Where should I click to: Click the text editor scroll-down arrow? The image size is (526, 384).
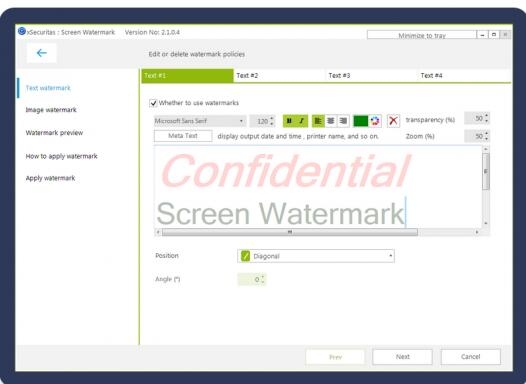[x=486, y=223]
